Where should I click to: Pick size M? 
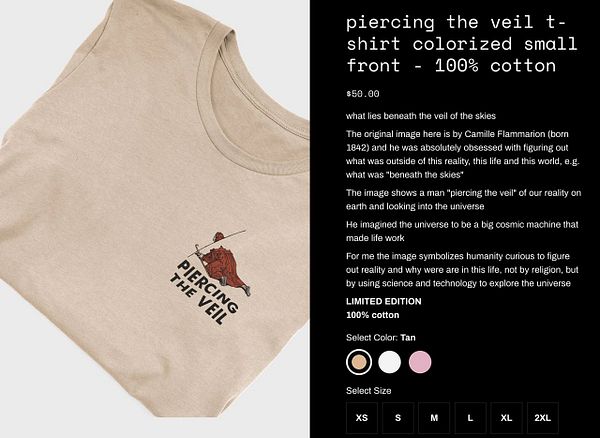click(x=434, y=418)
